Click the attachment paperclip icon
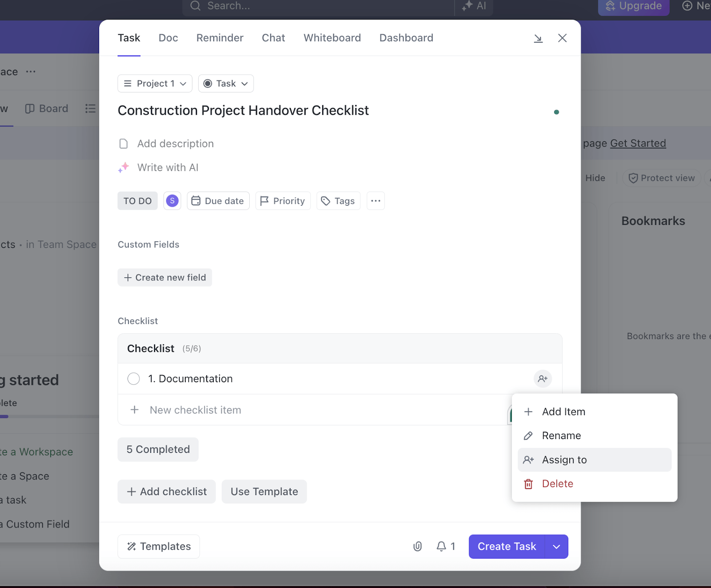This screenshot has height=588, width=711. 417,546
